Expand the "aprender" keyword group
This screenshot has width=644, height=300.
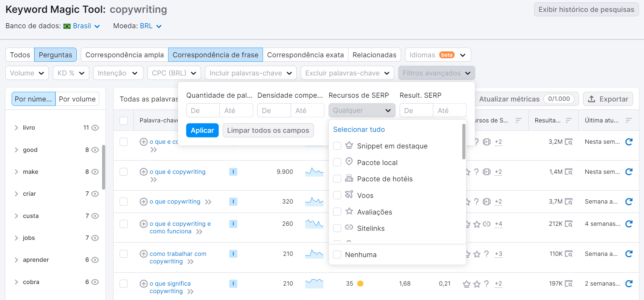point(16,260)
